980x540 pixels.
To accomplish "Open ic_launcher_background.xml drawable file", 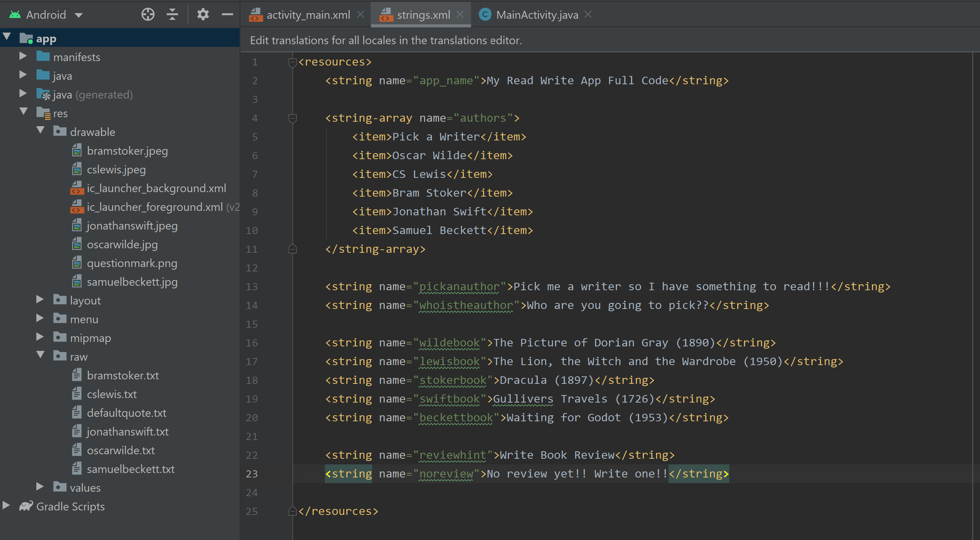I will pos(156,188).
